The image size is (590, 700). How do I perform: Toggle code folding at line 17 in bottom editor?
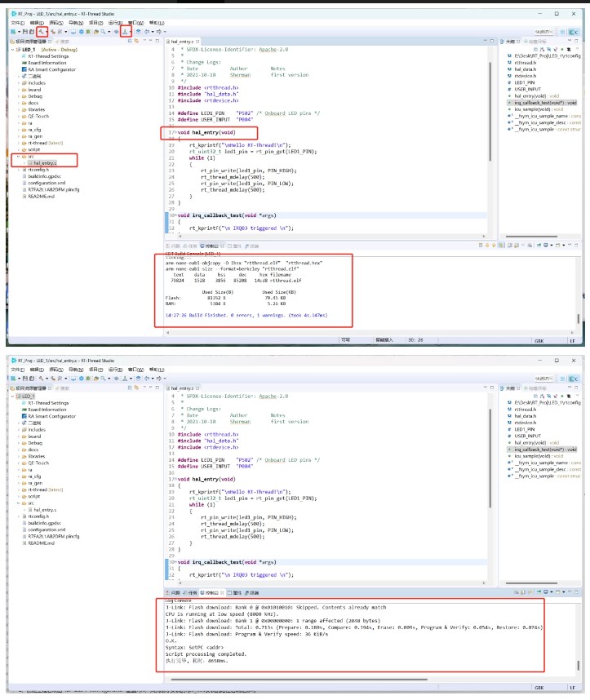175,479
